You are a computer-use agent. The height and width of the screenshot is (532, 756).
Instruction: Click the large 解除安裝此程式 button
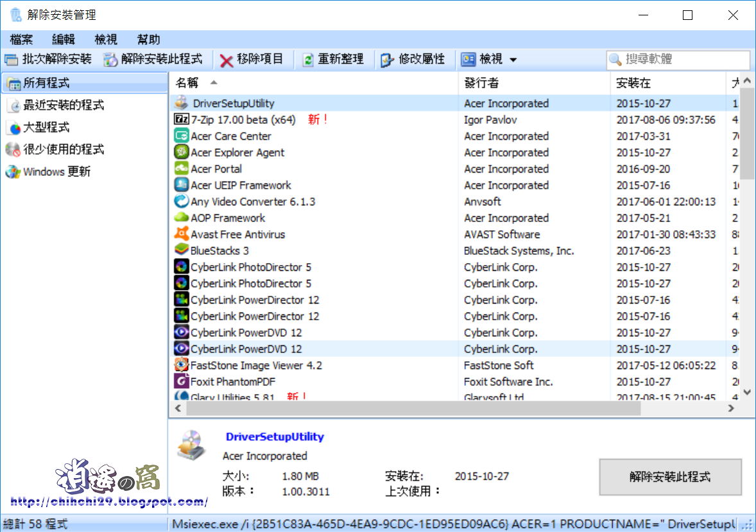click(x=670, y=477)
